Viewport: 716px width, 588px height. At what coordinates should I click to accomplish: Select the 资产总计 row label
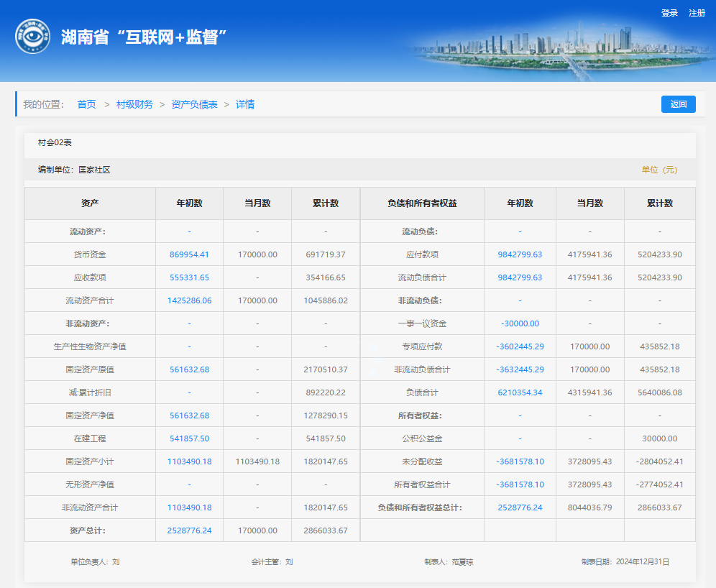point(87,530)
